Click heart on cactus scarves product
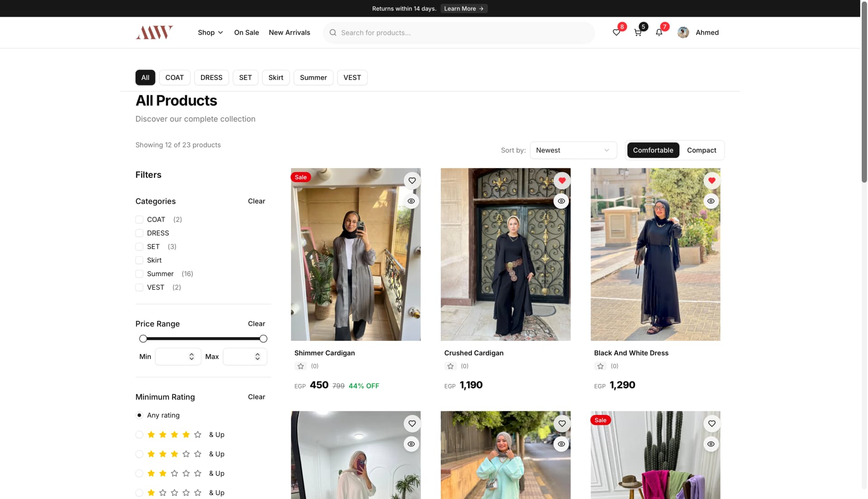 pos(712,424)
